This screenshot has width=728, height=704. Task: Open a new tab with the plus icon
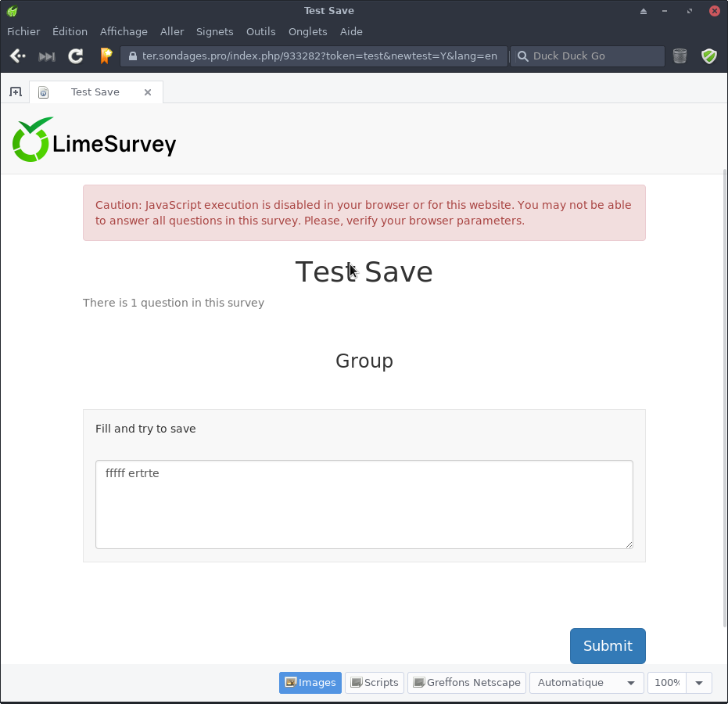tap(15, 92)
